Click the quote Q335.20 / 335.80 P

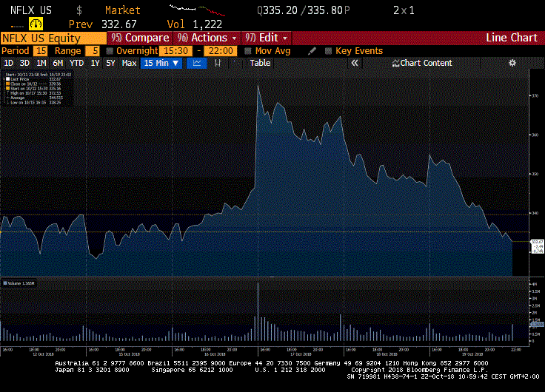tap(304, 10)
